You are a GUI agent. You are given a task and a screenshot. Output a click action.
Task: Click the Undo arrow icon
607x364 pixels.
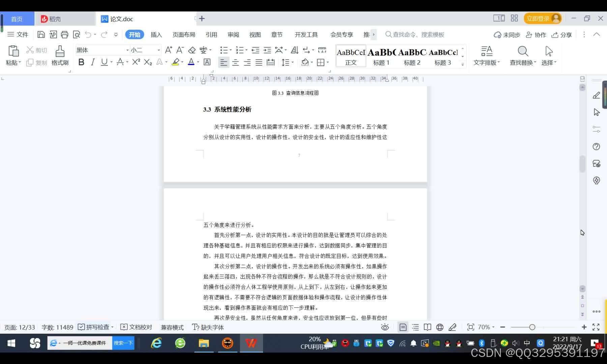point(88,34)
